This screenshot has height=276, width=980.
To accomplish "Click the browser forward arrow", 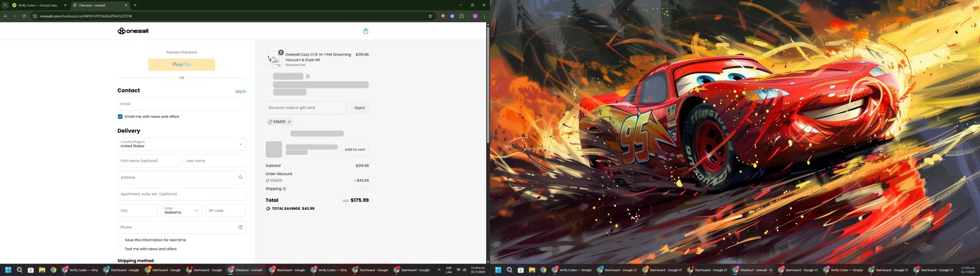I will pyautogui.click(x=14, y=16).
